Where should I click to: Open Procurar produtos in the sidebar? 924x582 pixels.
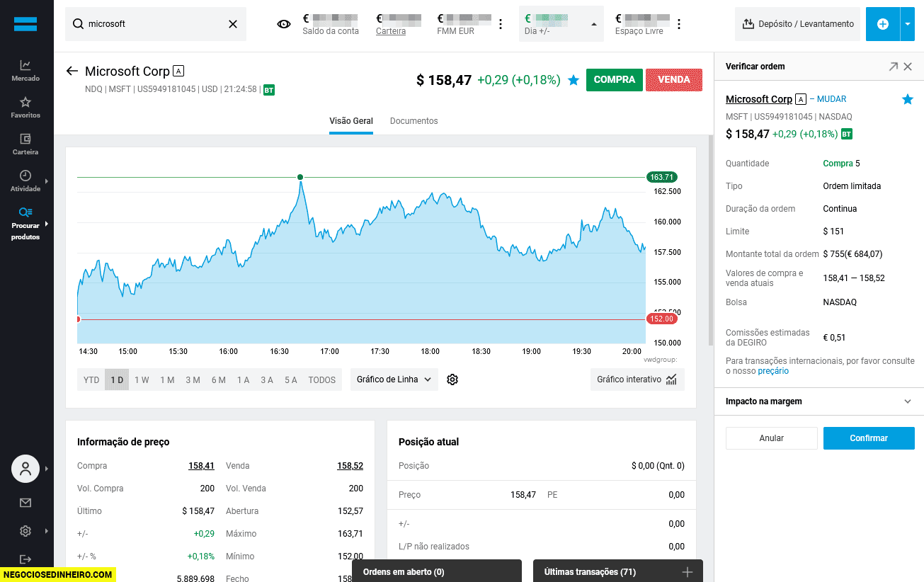point(25,223)
